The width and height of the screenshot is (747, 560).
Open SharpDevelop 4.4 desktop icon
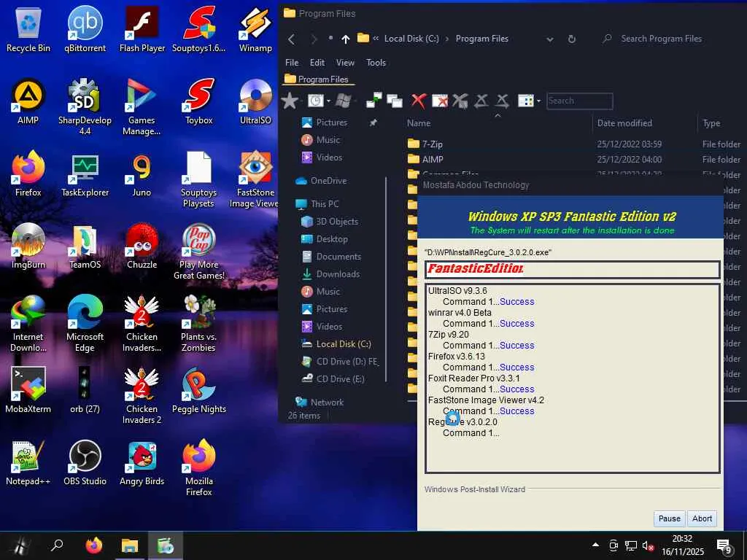85,106
